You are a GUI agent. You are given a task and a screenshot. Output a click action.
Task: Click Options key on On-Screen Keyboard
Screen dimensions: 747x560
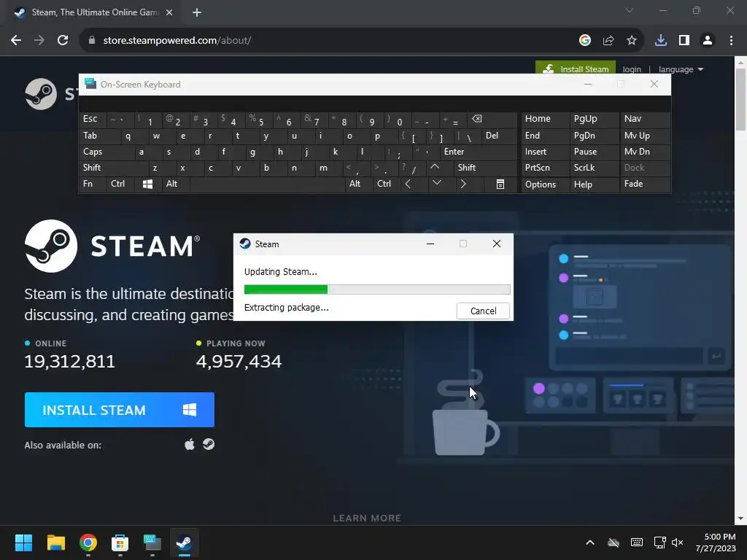546,184
